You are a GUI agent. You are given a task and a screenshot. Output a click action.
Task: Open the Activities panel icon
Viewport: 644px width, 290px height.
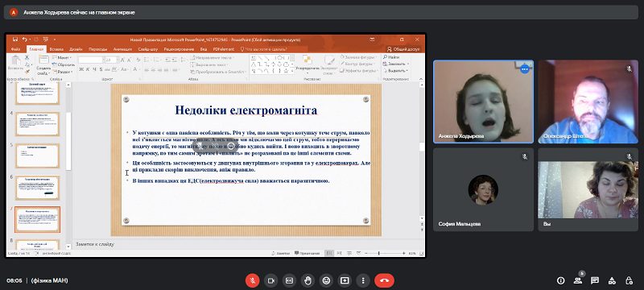[612, 280]
